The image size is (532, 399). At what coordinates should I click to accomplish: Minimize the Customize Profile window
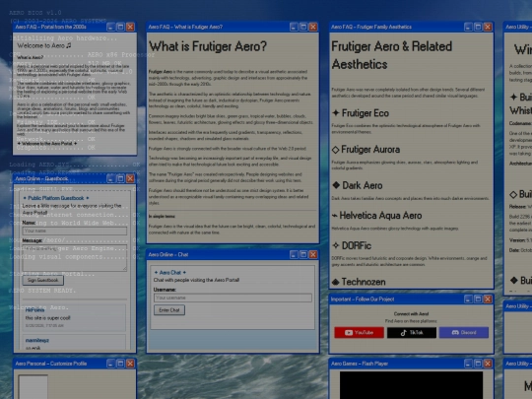(x=110, y=364)
